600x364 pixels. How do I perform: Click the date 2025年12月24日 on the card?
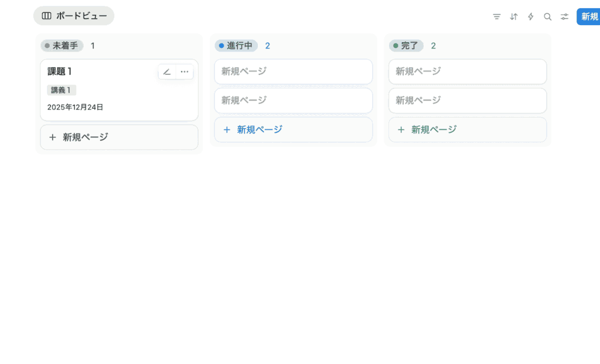(x=75, y=108)
